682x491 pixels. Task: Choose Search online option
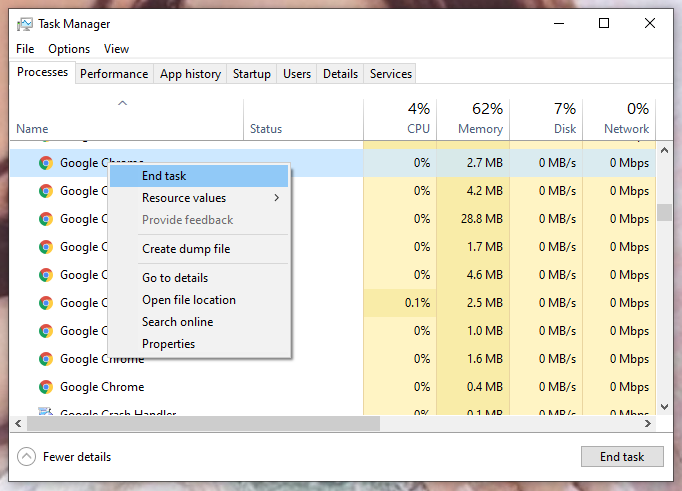coord(199,322)
